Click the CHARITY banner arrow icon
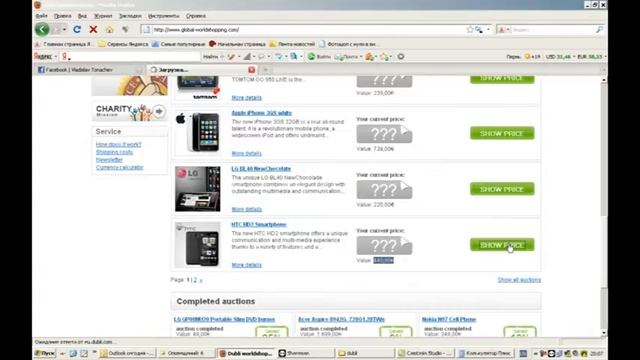Screen dimensions: 640x360 tap(159, 111)
